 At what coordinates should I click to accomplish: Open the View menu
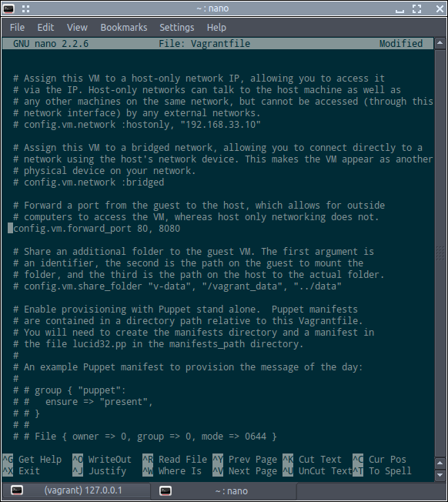click(77, 28)
